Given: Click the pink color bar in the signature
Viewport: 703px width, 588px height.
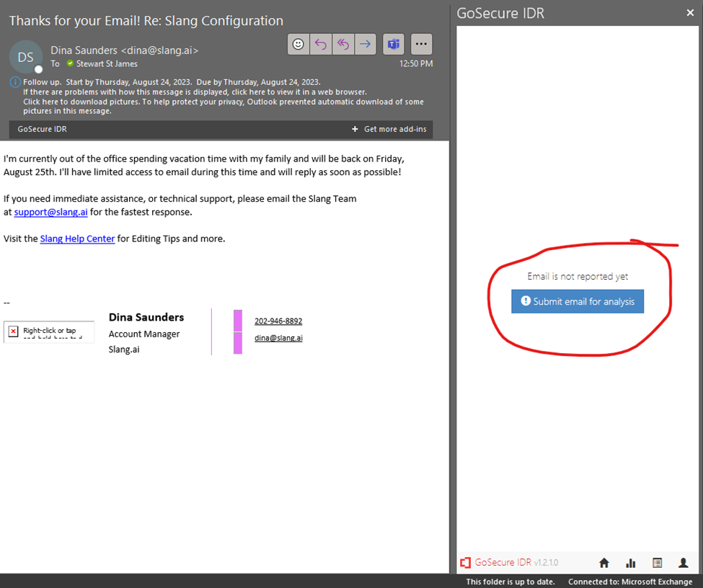Looking at the screenshot, I should pos(238,331).
